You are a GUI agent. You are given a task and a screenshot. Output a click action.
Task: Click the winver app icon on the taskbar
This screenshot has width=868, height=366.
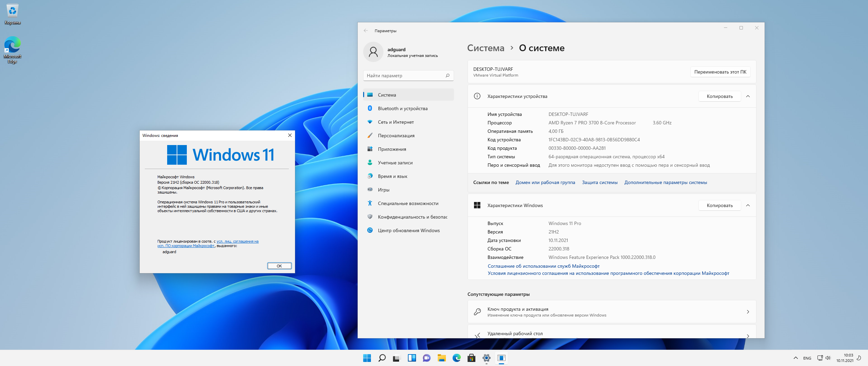pos(501,358)
